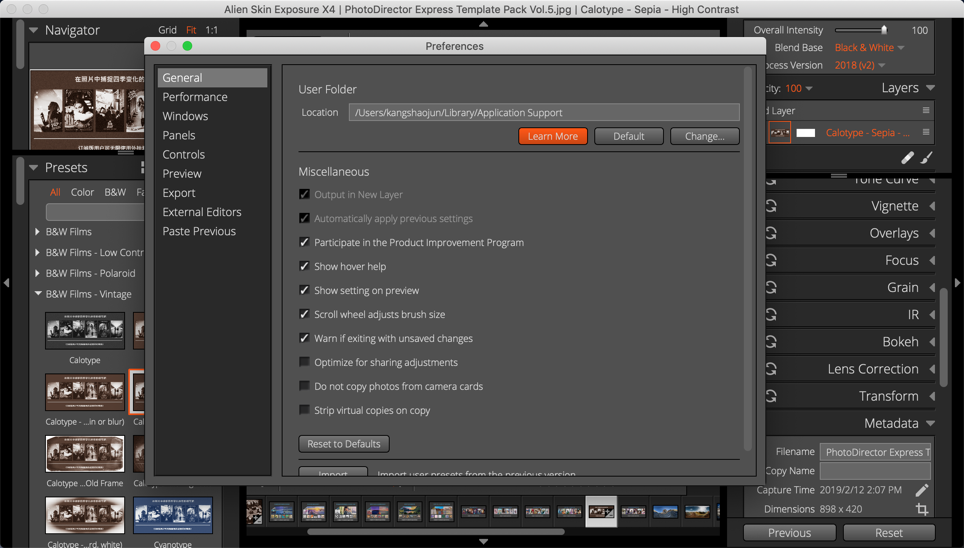
Task: Hide the filmstrip with down arrow
Action: 483,542
